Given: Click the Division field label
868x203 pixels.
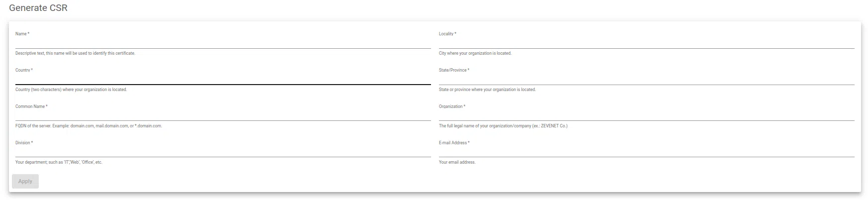Looking at the screenshot, I should pyautogui.click(x=23, y=143).
